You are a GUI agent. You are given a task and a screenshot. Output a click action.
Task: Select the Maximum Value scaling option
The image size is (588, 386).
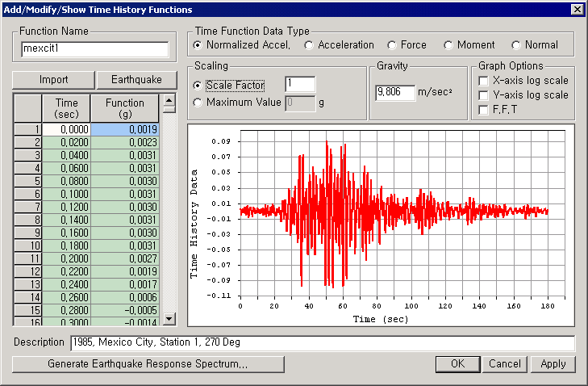198,102
